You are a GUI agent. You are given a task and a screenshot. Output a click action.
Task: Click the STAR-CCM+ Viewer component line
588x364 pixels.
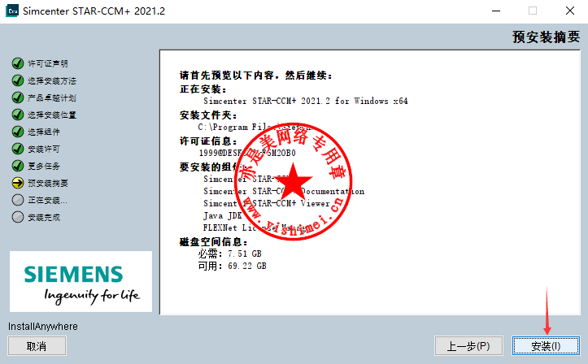267,203
